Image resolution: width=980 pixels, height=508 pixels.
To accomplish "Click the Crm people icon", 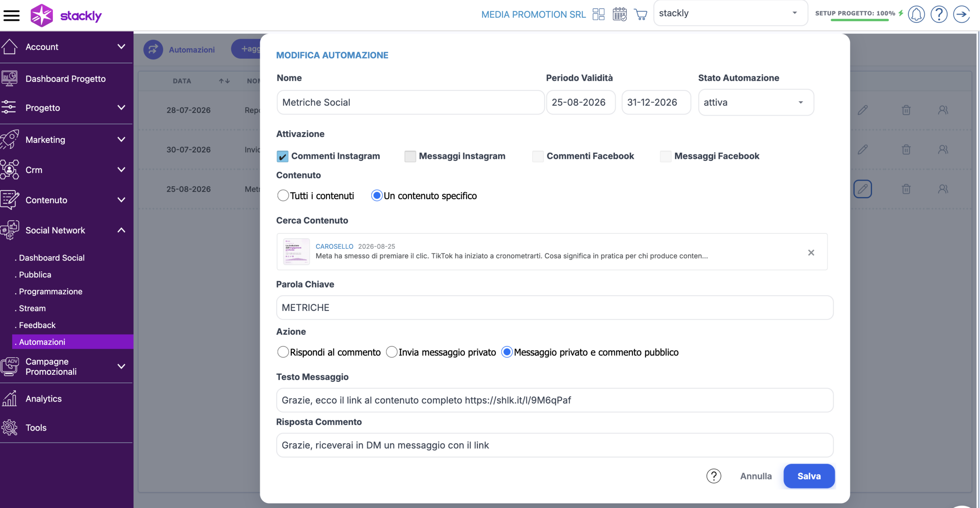I will [9, 170].
